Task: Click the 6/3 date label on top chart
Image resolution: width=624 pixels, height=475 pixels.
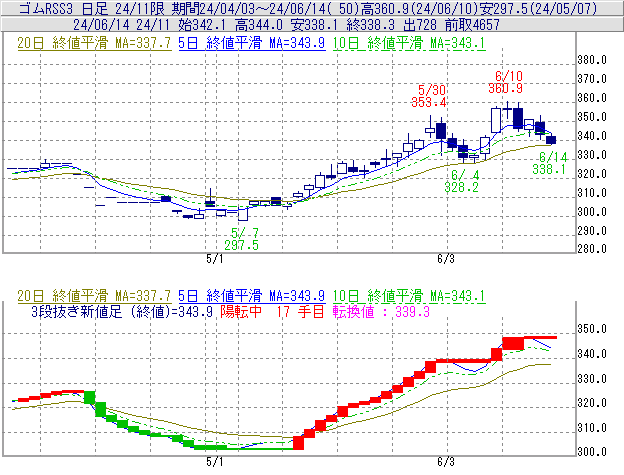Action: point(446,259)
